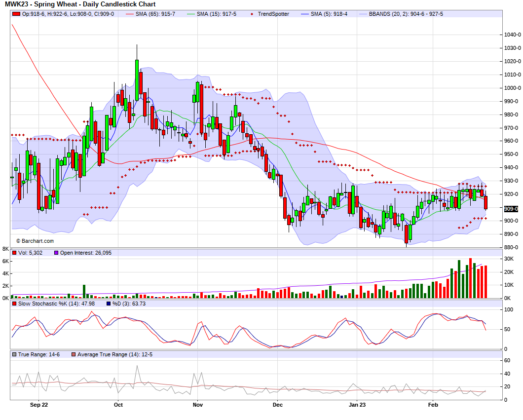This screenshot has width=523, height=420.
Task: Click the '950-0' price axis label
Action: (x=511, y=154)
